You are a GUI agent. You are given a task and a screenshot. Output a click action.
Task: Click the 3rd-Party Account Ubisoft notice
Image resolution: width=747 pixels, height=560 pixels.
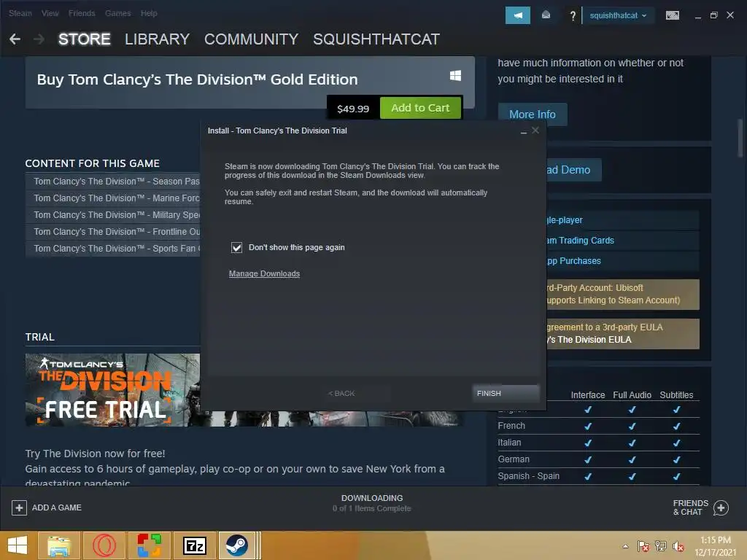(623, 295)
